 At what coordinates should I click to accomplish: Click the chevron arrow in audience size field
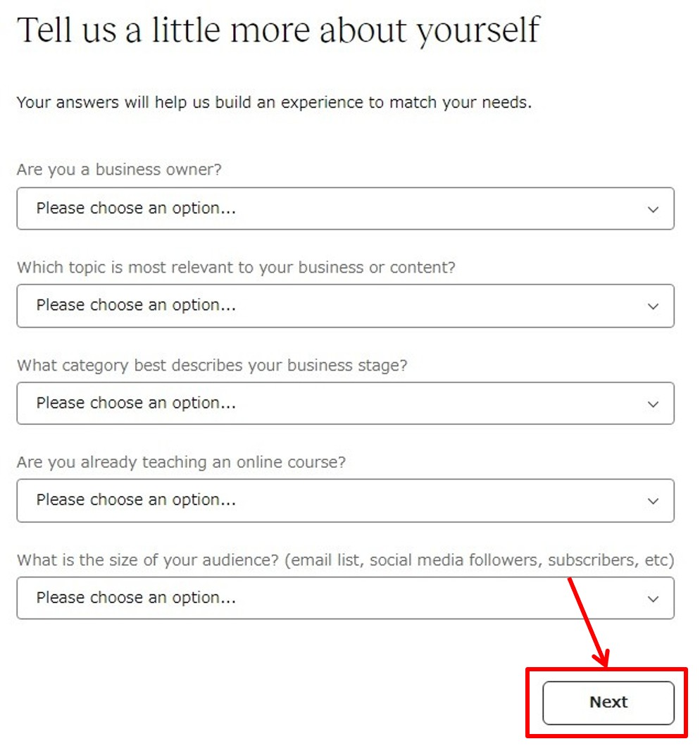coord(654,599)
